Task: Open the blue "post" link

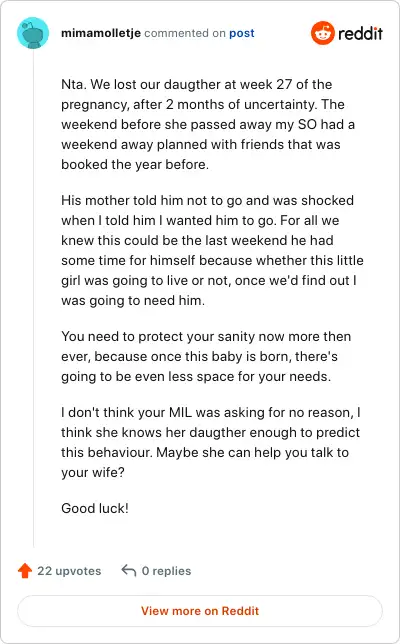Action: pos(241,33)
